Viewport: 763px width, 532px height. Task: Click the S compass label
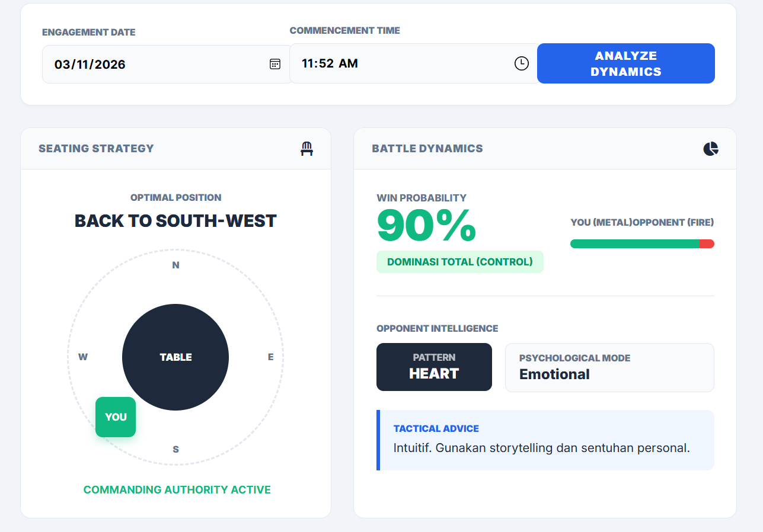(175, 450)
